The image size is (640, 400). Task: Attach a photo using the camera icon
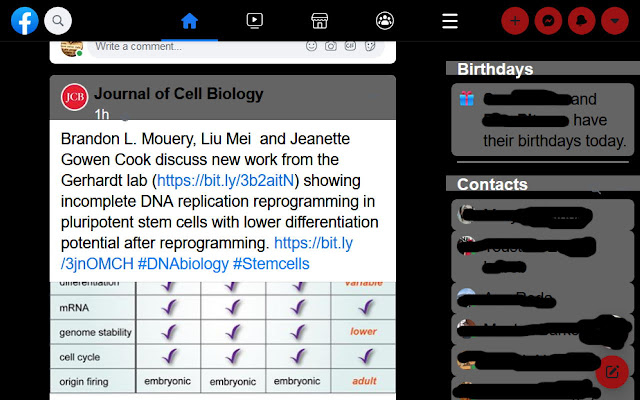pos(331,46)
